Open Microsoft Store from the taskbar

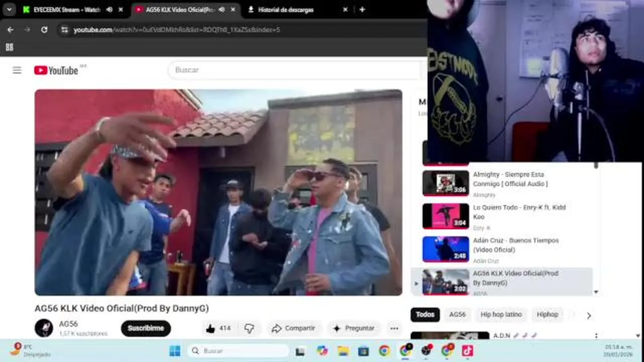363,351
